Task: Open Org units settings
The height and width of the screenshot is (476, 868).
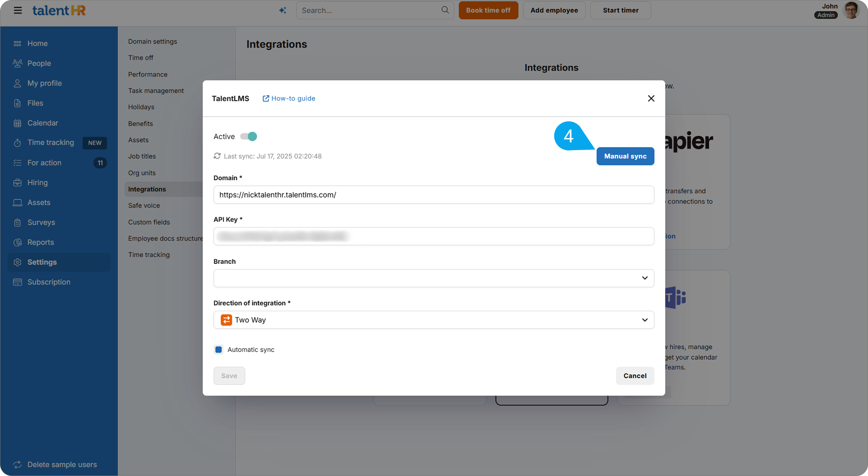Action: click(x=142, y=173)
